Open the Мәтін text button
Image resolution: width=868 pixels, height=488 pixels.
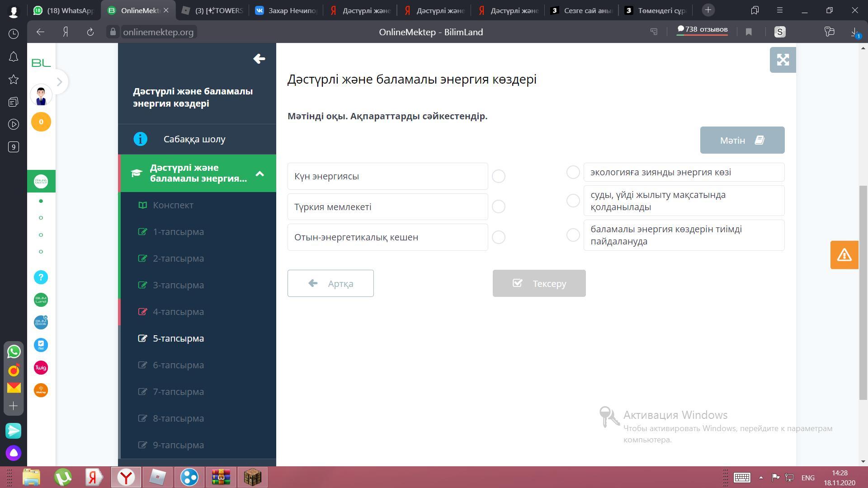(x=742, y=140)
